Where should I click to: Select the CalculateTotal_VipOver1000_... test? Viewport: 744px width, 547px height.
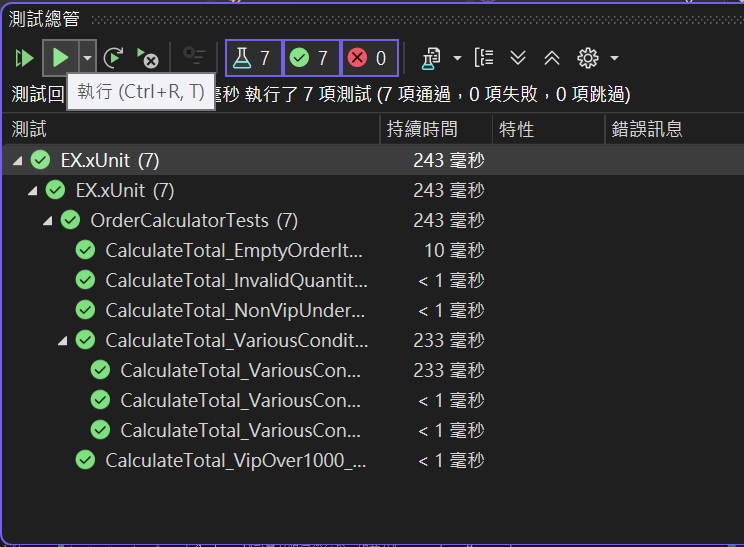(x=236, y=461)
